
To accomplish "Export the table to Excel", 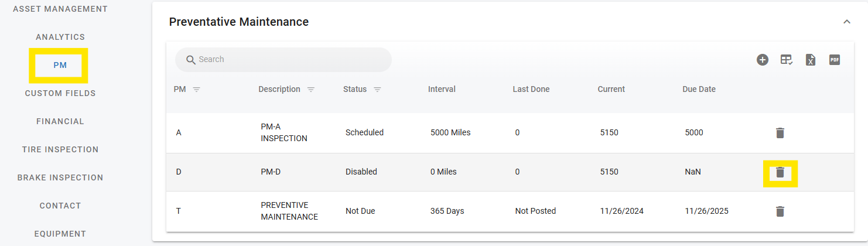I will click(x=811, y=60).
